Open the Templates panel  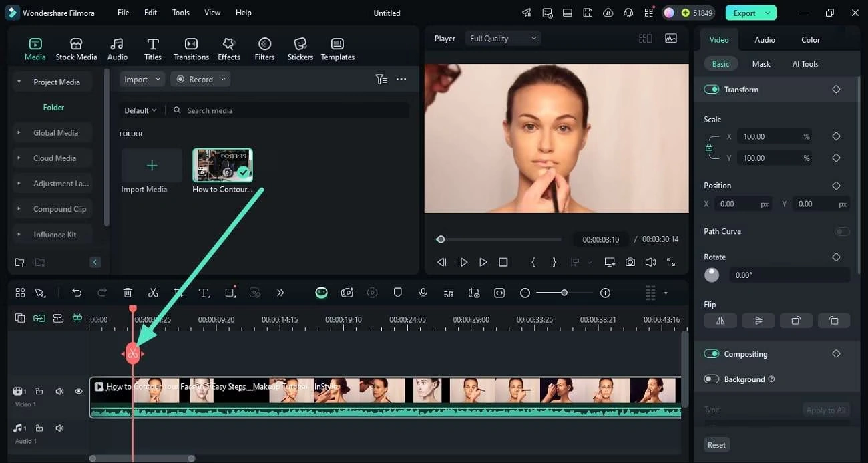tap(338, 49)
